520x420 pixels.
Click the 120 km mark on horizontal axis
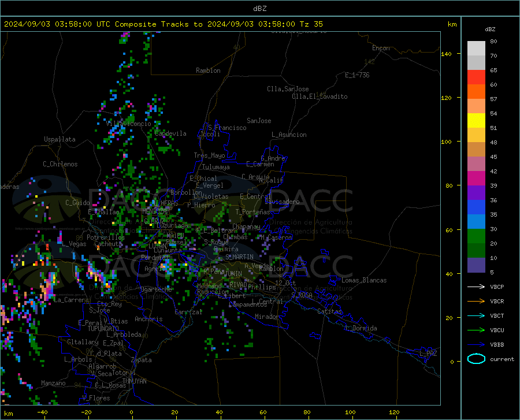tap(394, 412)
